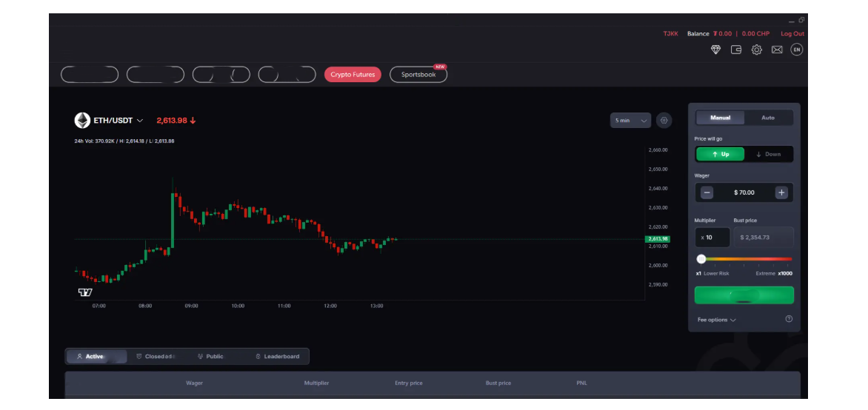Viewport: 868px width, 410px height.
Task: Click the Extreme x1000 slider label
Action: [774, 273]
